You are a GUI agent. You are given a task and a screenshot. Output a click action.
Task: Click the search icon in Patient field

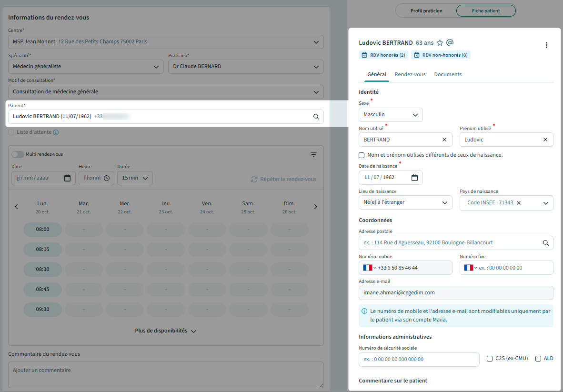[316, 117]
